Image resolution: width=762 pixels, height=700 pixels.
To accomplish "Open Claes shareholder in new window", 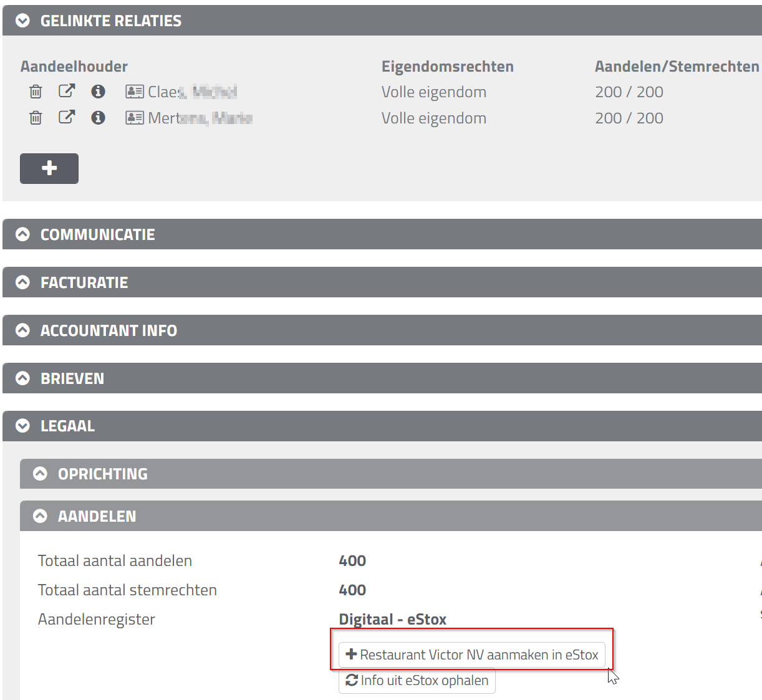I will tap(67, 92).
